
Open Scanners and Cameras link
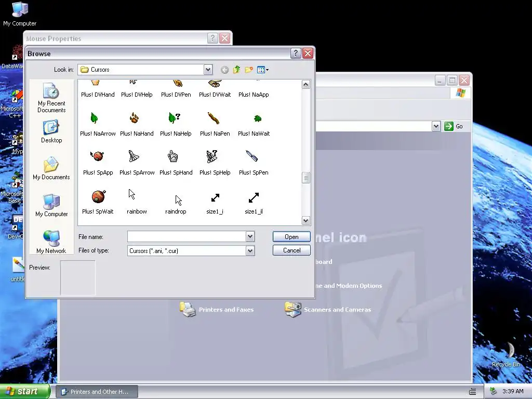pyautogui.click(x=328, y=310)
